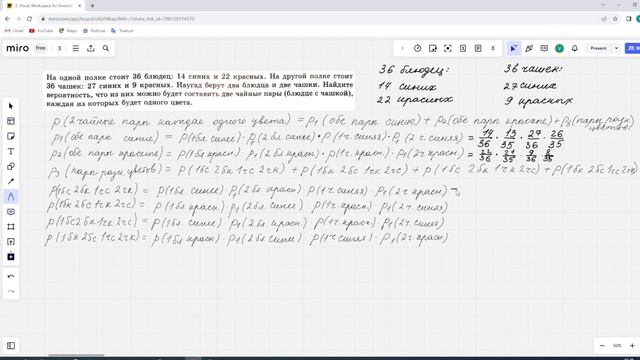Open the browser side panel icon
Viewport: 640px width, 360px height.
click(629, 19)
